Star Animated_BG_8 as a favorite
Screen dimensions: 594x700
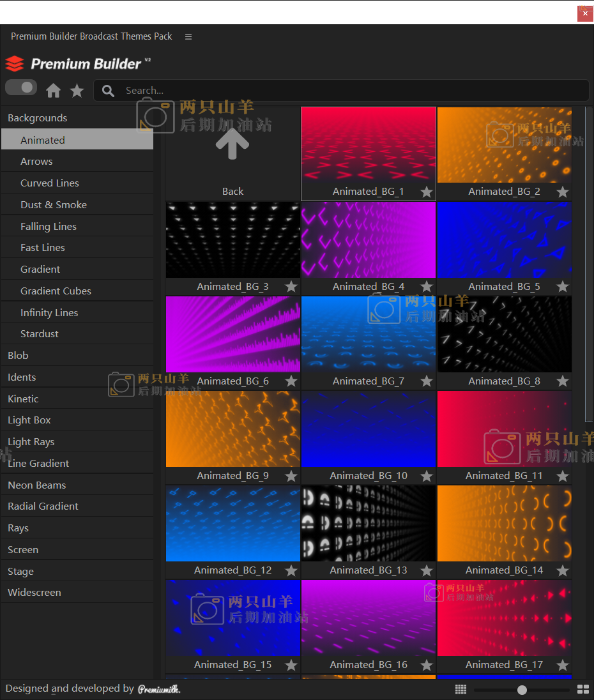tap(562, 381)
